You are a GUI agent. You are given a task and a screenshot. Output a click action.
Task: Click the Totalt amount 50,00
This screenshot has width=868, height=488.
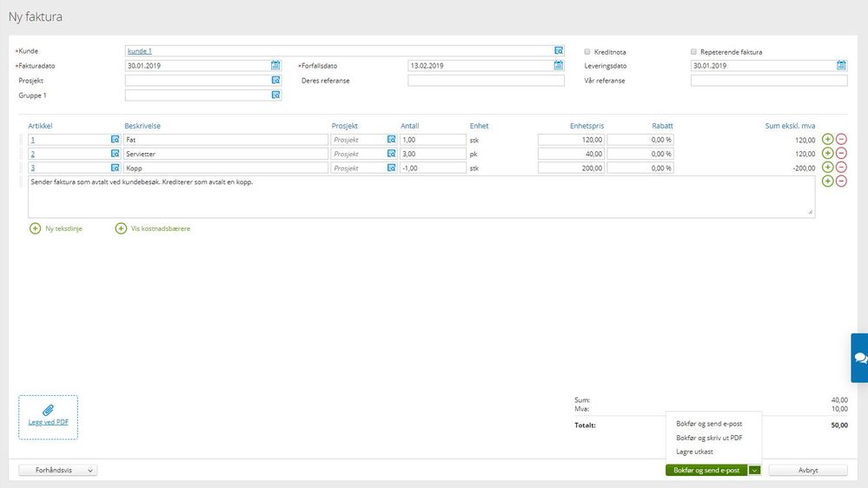[839, 425]
